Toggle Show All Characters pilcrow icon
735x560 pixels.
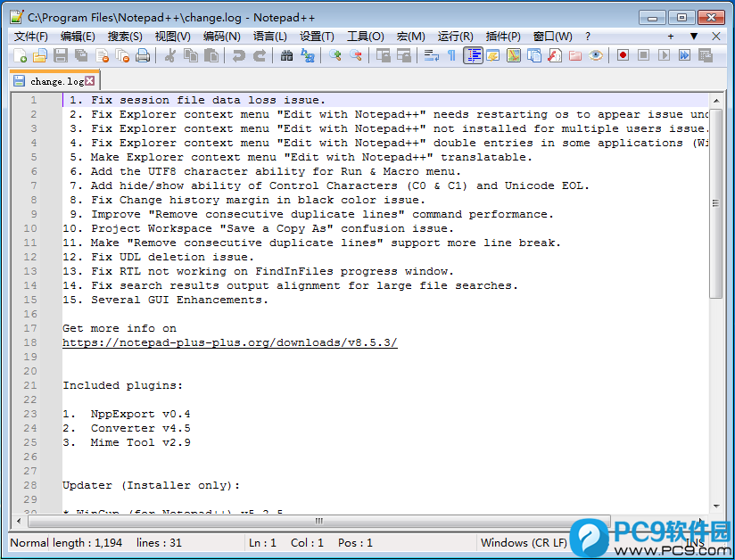coord(451,56)
